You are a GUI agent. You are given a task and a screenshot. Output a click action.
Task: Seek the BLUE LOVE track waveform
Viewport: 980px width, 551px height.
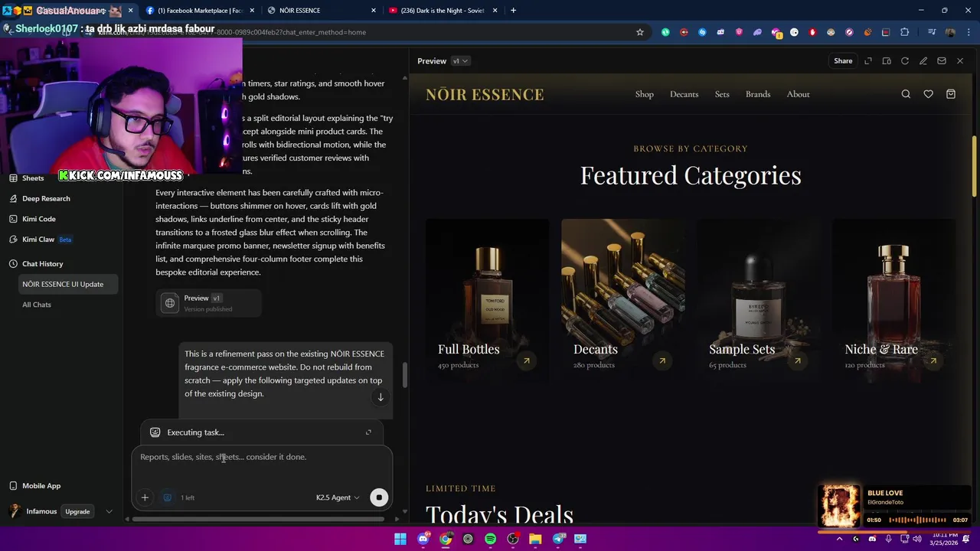(x=917, y=520)
